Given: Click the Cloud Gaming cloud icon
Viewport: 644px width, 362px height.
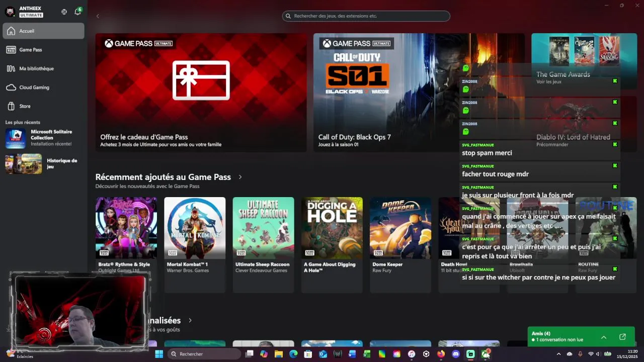Looking at the screenshot, I should [11, 87].
